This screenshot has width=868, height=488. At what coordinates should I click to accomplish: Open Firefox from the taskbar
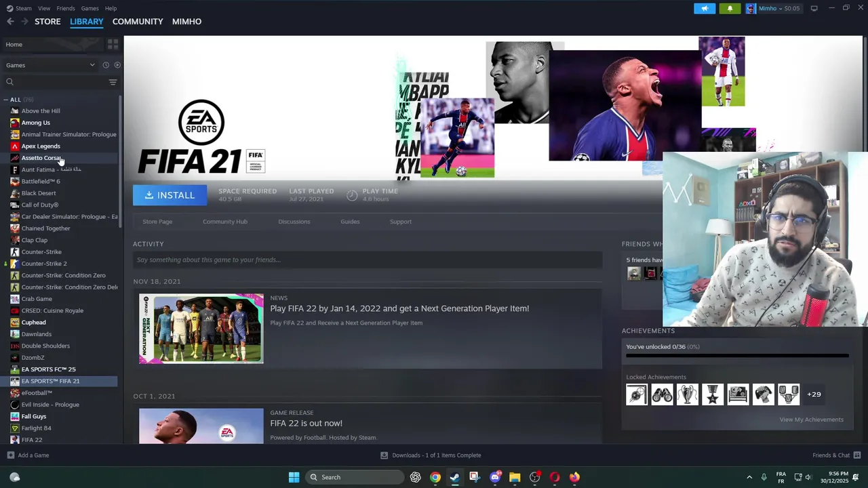click(574, 477)
